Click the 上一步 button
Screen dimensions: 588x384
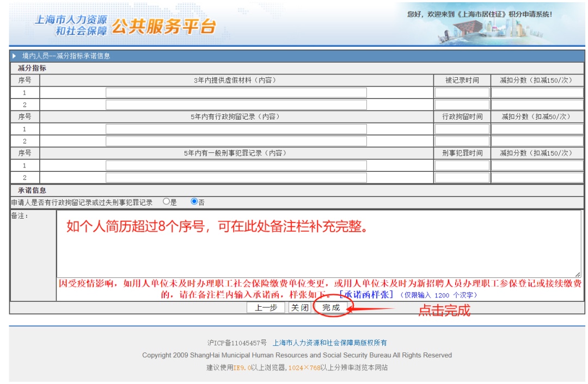pyautogui.click(x=266, y=307)
